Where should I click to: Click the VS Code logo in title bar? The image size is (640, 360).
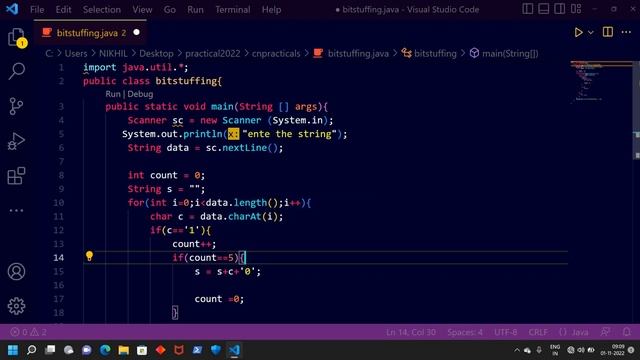tap(12, 9)
